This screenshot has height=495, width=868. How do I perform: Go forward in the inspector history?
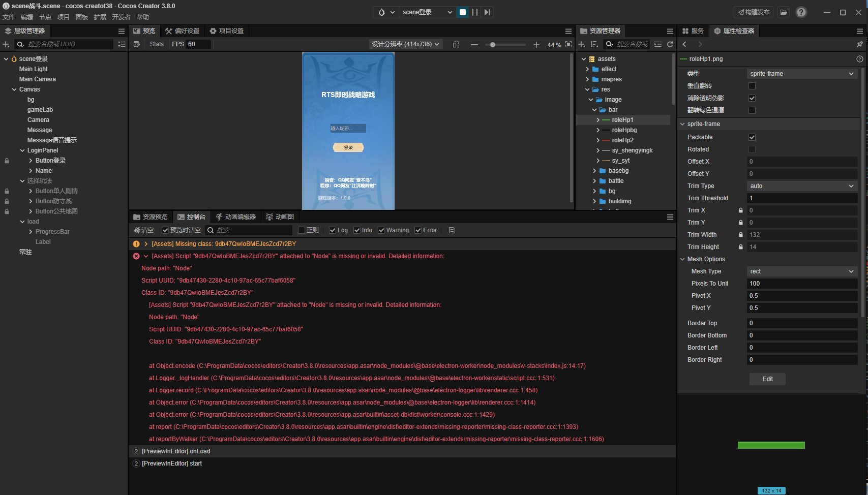[x=700, y=44]
